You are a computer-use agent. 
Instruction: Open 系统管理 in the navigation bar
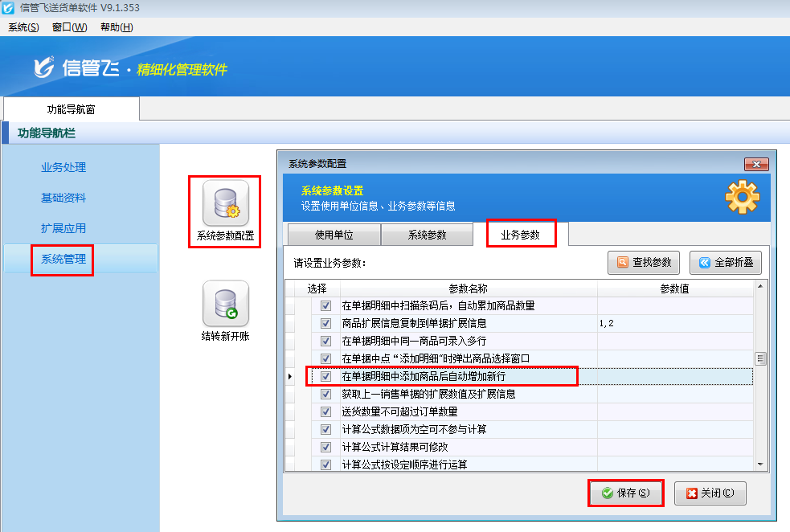point(63,259)
